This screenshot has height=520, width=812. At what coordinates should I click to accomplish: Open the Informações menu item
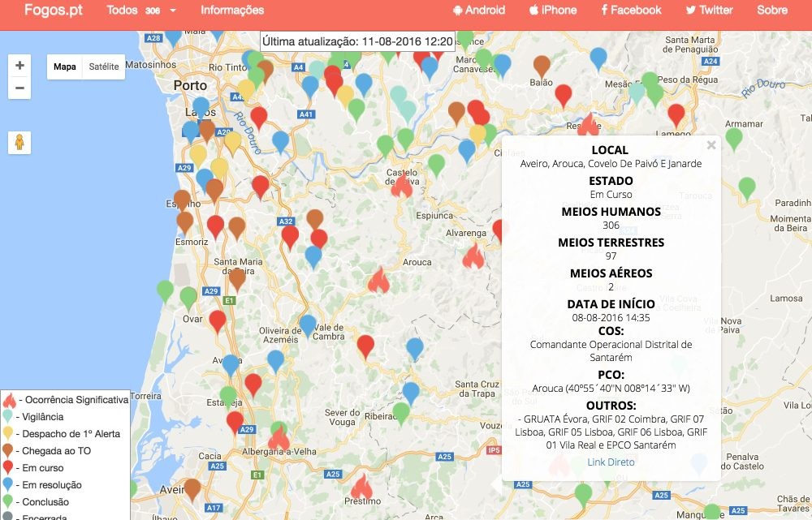point(232,11)
